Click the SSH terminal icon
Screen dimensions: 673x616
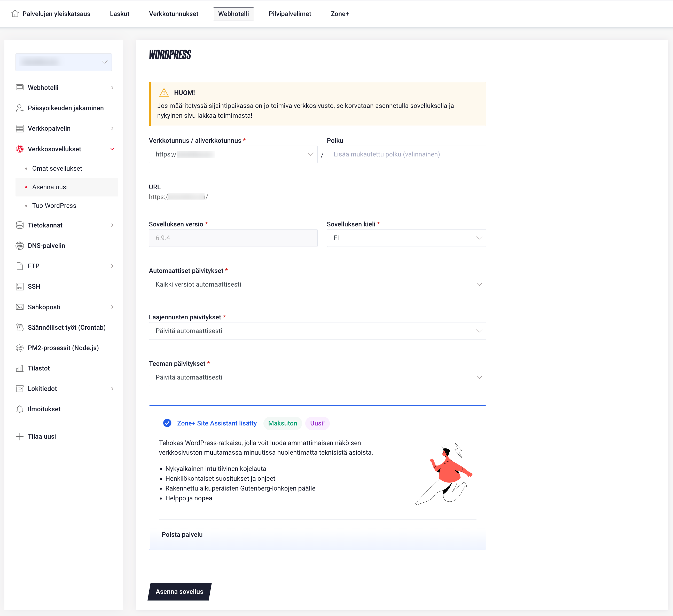20,286
